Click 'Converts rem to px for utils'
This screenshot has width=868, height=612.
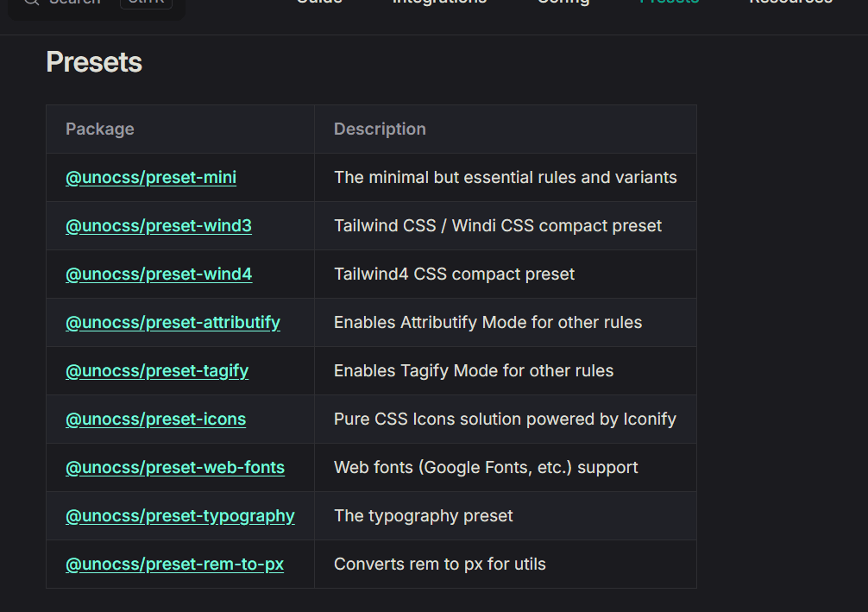[439, 564]
